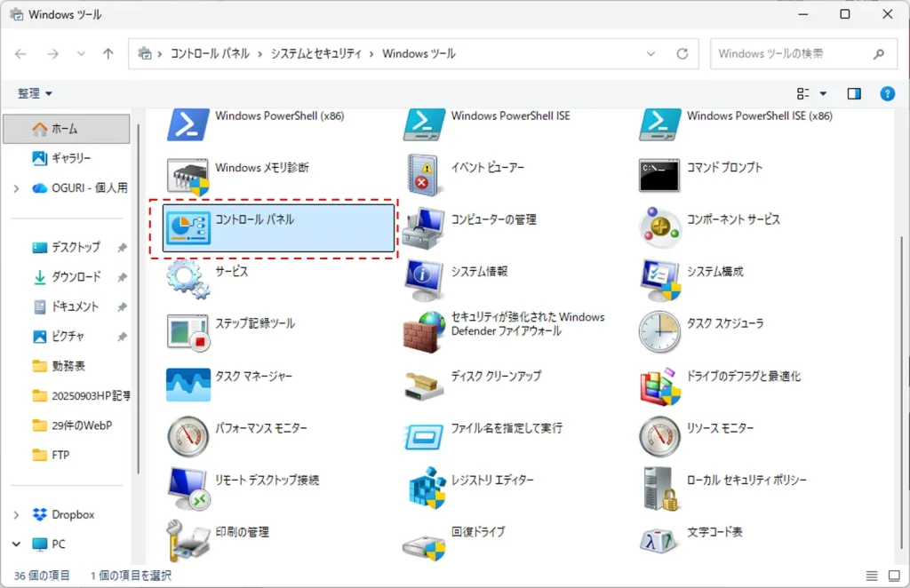Image resolution: width=910 pixels, height=588 pixels.
Task: Collapse the PC tree node
Action: [17, 544]
